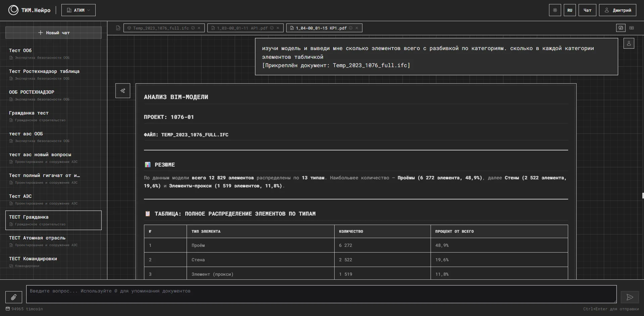The width and height of the screenshot is (644, 316).
Task: Click the ТИП ЭЛЕМЕНТА column header
Action: click(206, 231)
